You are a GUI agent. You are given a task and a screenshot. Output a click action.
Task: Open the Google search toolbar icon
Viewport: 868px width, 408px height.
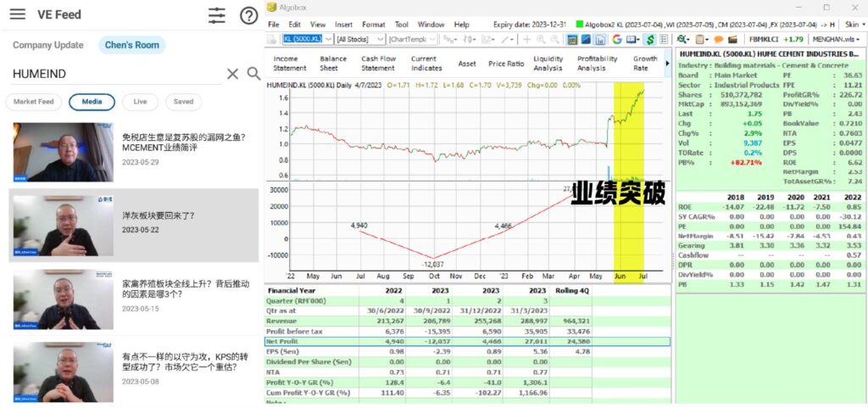pos(617,39)
